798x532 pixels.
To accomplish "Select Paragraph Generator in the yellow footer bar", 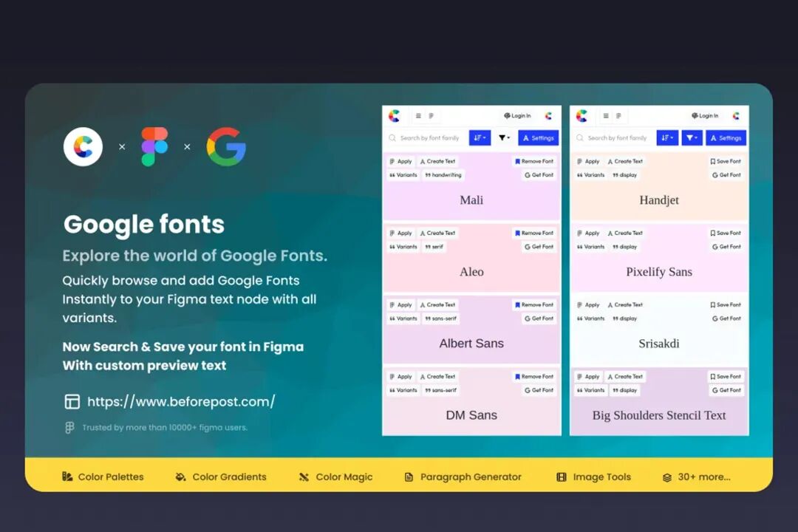I will (x=463, y=477).
